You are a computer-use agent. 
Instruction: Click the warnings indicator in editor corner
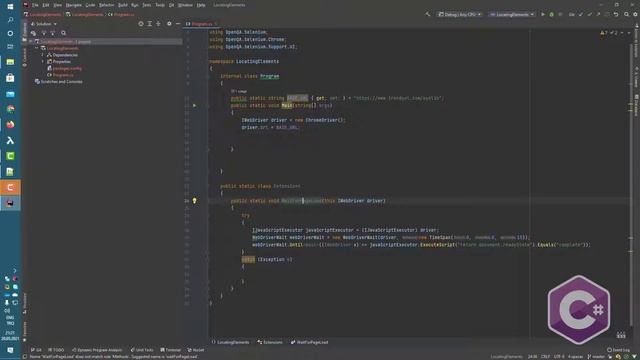click(x=609, y=33)
